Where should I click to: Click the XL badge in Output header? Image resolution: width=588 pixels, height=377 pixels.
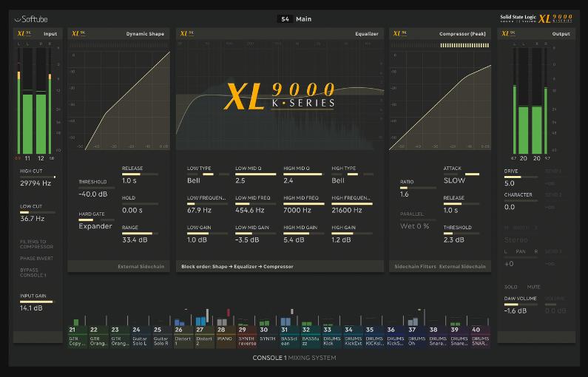point(508,33)
